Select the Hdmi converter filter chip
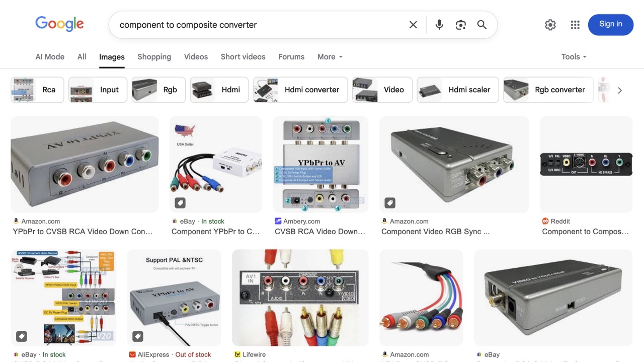644x362 pixels. (300, 90)
